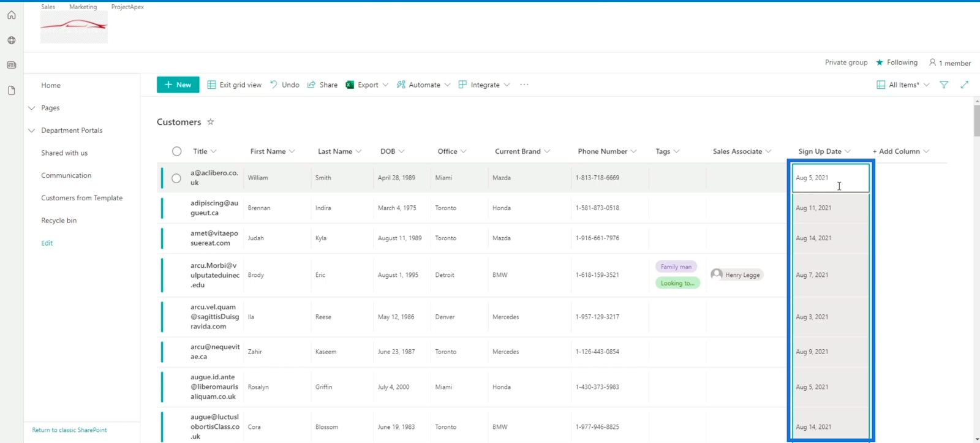Open the Marketing top navigation link
This screenshot has height=443, width=980.
click(83, 7)
